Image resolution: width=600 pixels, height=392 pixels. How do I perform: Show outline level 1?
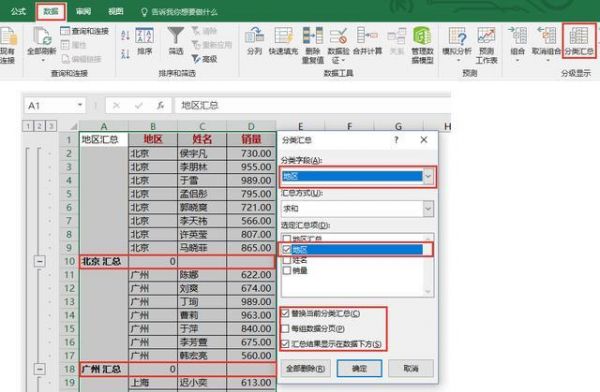28,126
